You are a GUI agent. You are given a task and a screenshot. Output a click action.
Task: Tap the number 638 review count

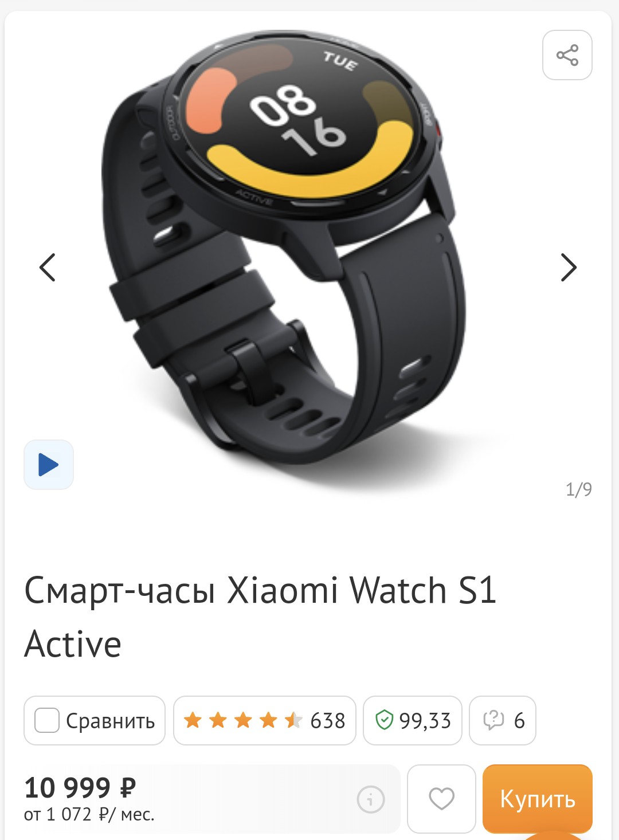[x=327, y=720]
